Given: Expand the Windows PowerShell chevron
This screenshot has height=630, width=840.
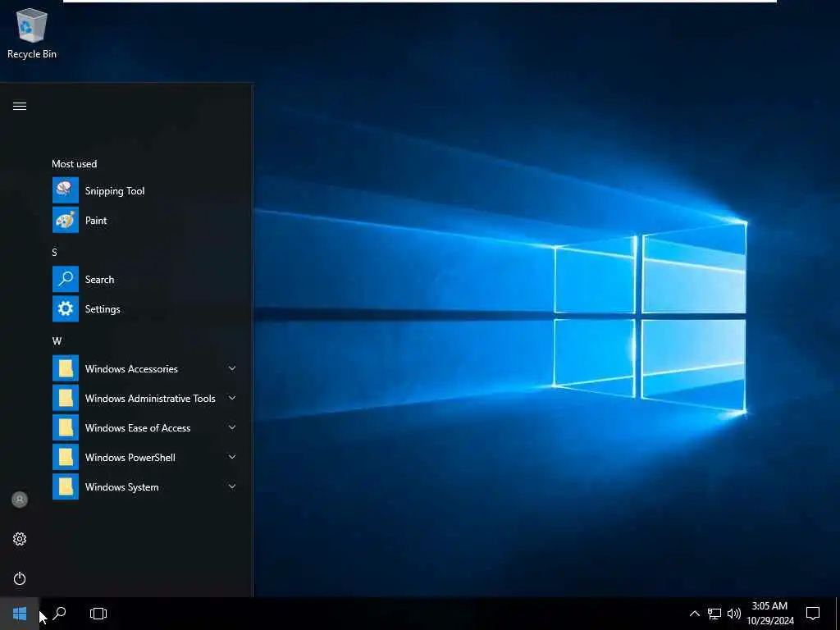Looking at the screenshot, I should 232,457.
